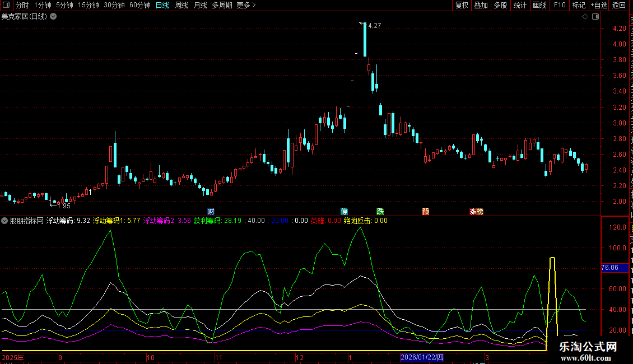
Task: Open dropdown next to 美克家居(日线) title
Action: 53,16
